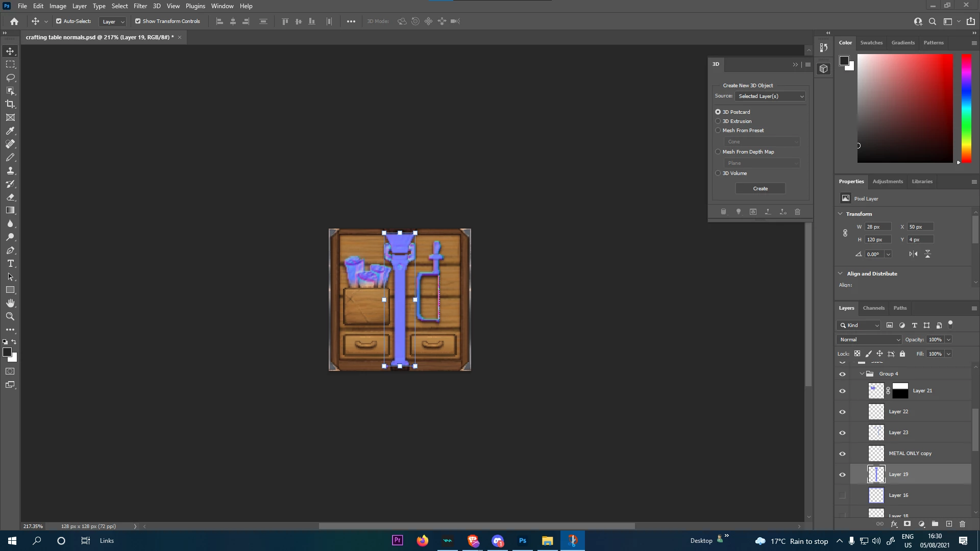Click the layer width input field
Image resolution: width=980 pixels, height=551 pixels.
click(877, 227)
